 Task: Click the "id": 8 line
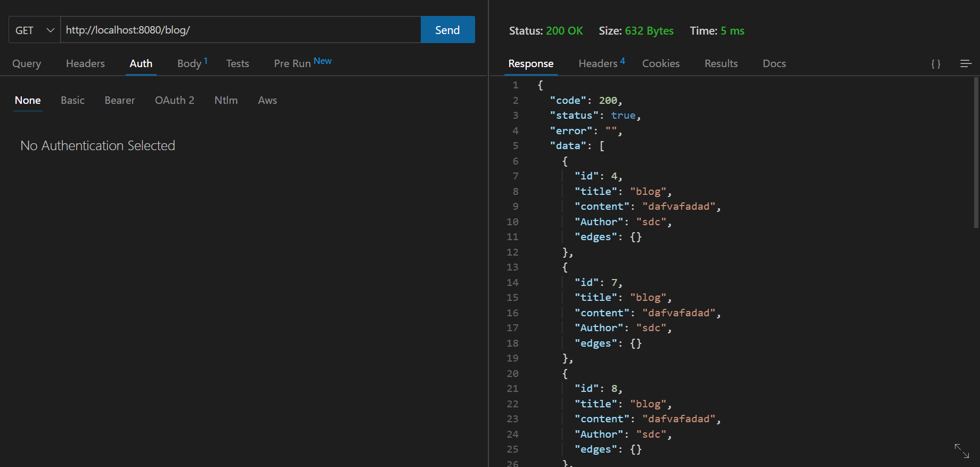tap(598, 388)
